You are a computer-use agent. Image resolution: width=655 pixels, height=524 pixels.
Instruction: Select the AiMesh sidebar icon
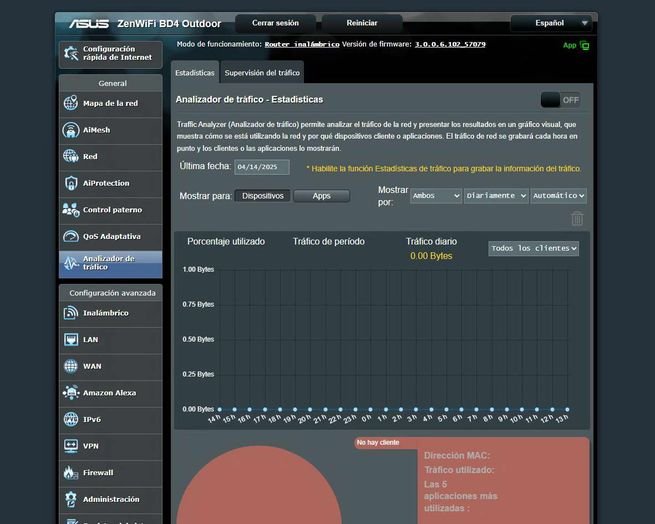click(x=71, y=130)
